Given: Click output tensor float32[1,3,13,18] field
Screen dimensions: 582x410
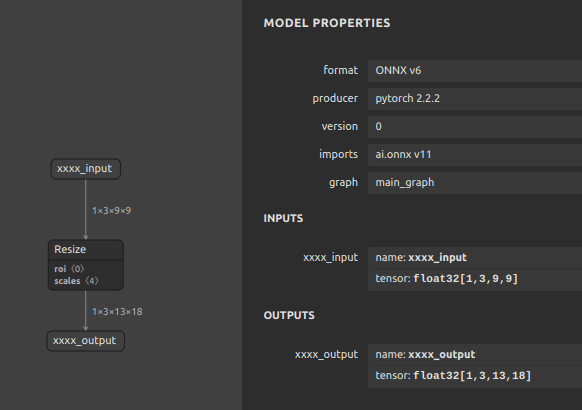Looking at the screenshot, I should pyautogui.click(x=475, y=376).
